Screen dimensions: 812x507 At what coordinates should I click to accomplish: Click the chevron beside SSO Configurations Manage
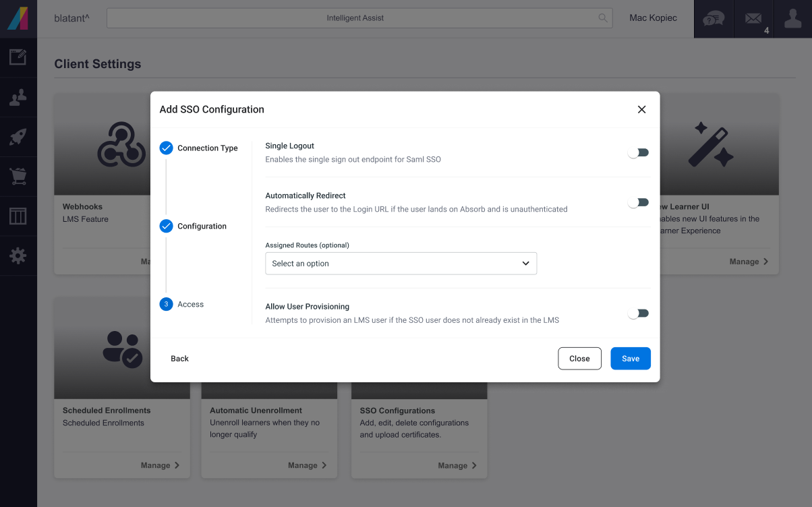pos(474,465)
